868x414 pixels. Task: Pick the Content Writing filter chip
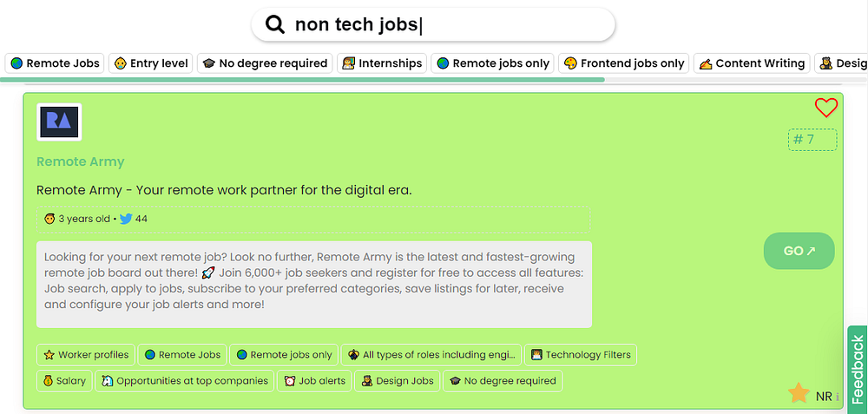click(752, 63)
